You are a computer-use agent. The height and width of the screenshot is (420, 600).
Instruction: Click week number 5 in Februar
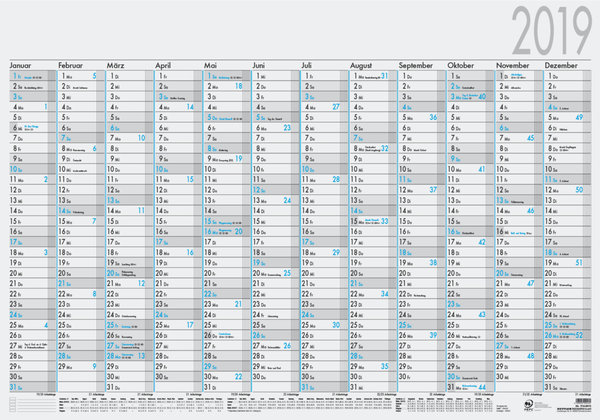click(x=93, y=76)
